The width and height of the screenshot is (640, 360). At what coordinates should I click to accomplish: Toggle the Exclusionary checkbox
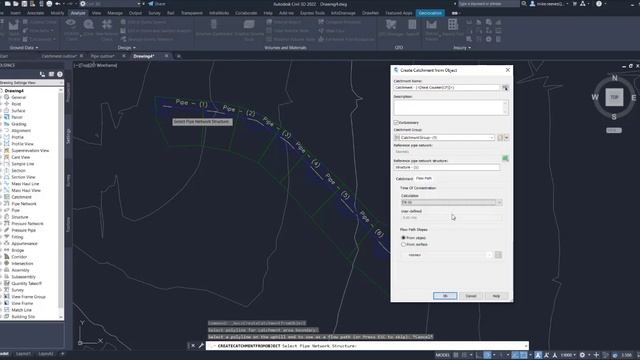(x=396, y=122)
